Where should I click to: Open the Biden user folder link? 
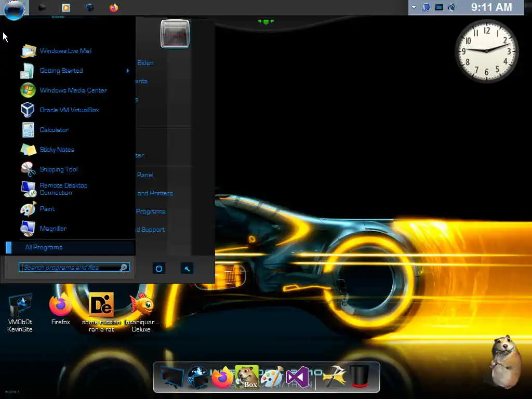pos(145,63)
